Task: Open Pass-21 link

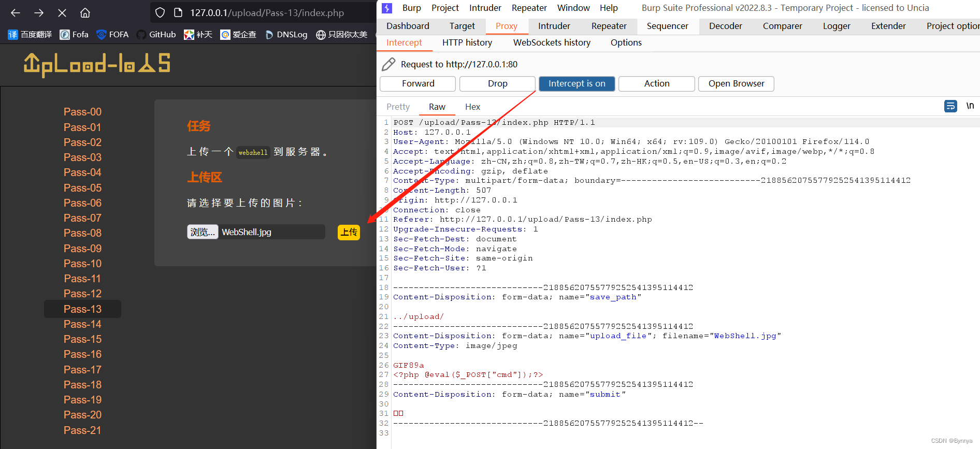Action: 82,430
